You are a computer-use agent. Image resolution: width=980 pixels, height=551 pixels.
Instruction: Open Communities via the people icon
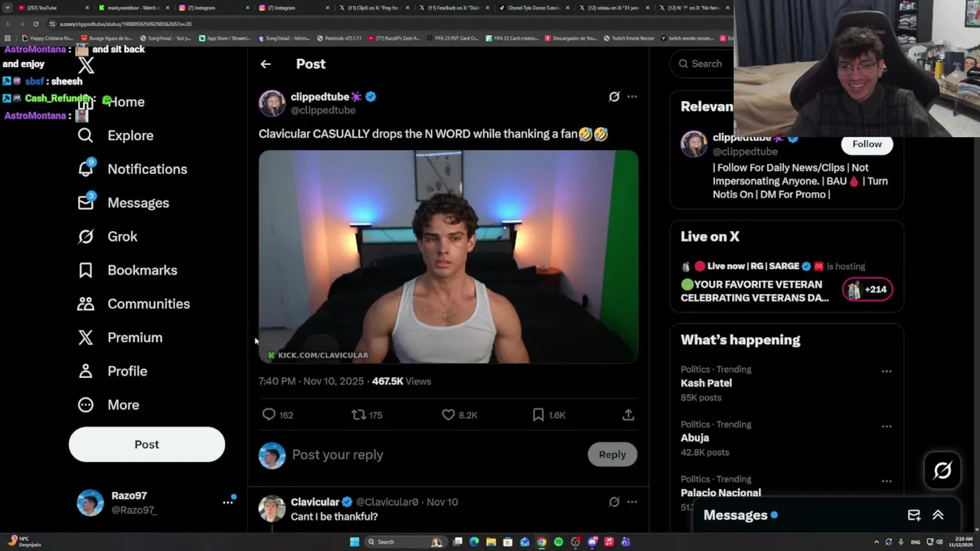[x=86, y=304]
